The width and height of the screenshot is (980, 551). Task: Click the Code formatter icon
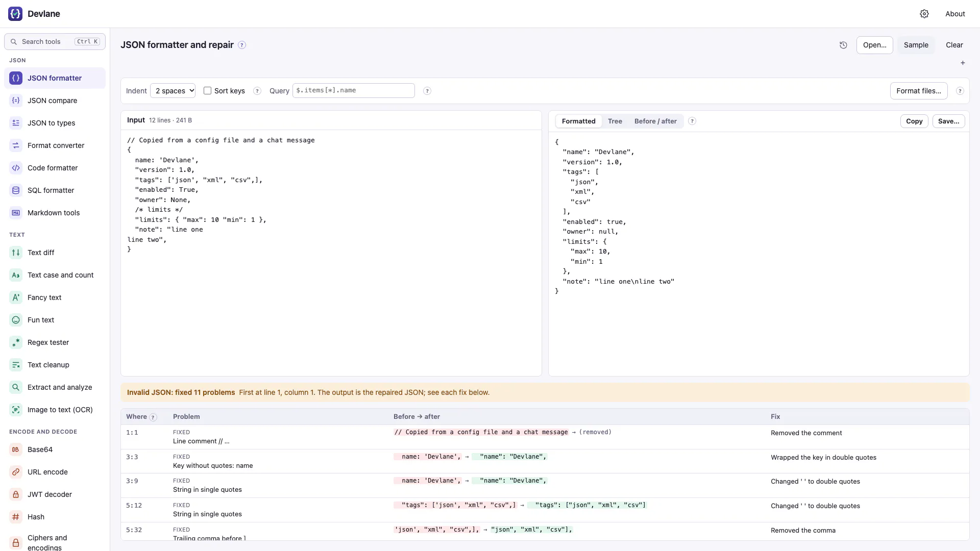16,168
